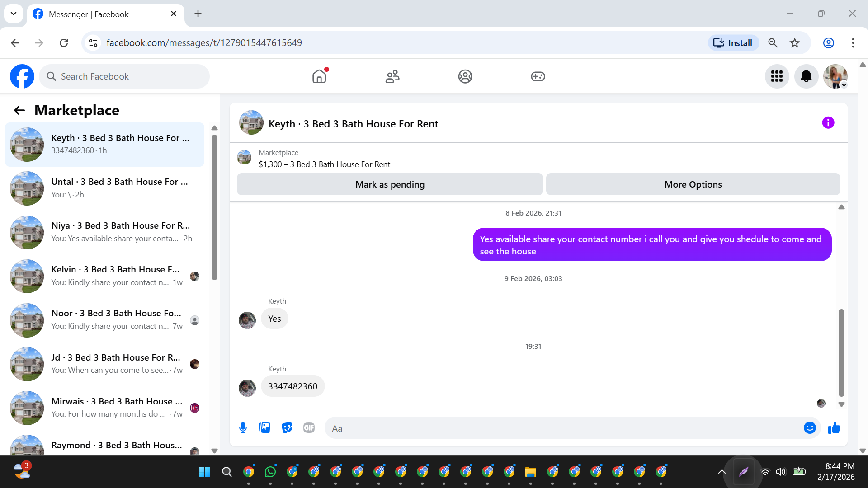Go back from Marketplace chat list
Image resolution: width=868 pixels, height=488 pixels.
19,110
